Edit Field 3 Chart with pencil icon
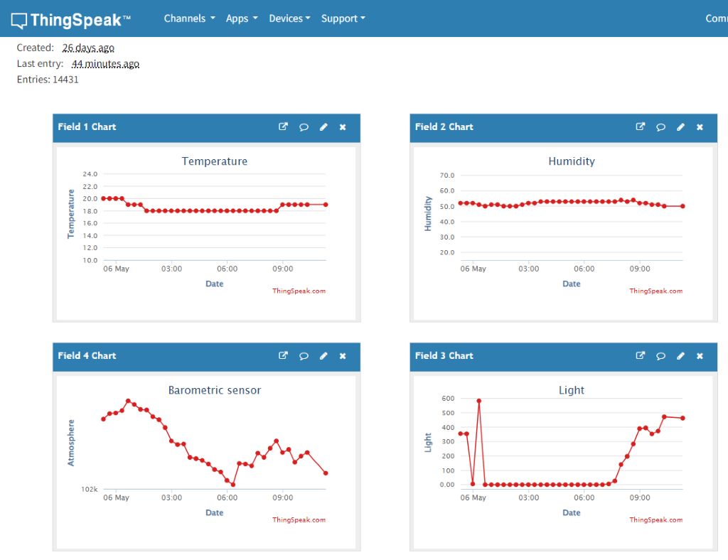The image size is (728, 560). pyautogui.click(x=680, y=356)
